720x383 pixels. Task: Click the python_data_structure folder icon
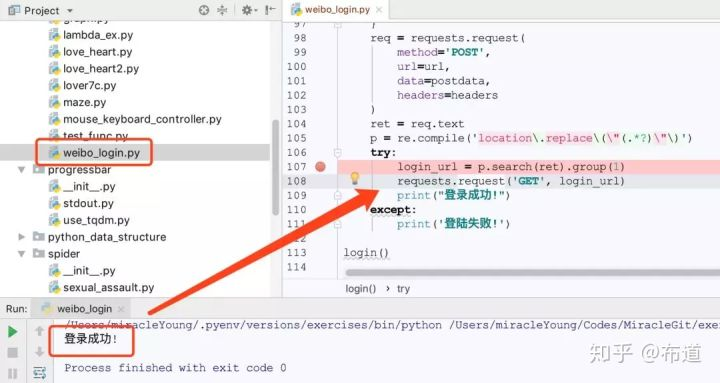pos(39,237)
